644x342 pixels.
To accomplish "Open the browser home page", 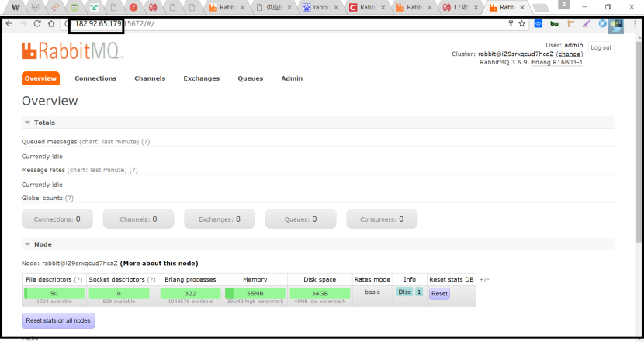I will point(51,24).
